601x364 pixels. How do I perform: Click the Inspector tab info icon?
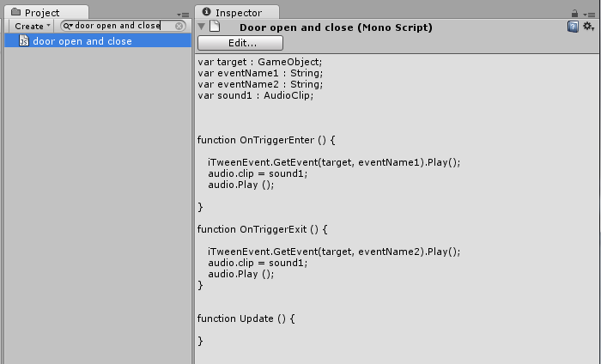tap(207, 13)
